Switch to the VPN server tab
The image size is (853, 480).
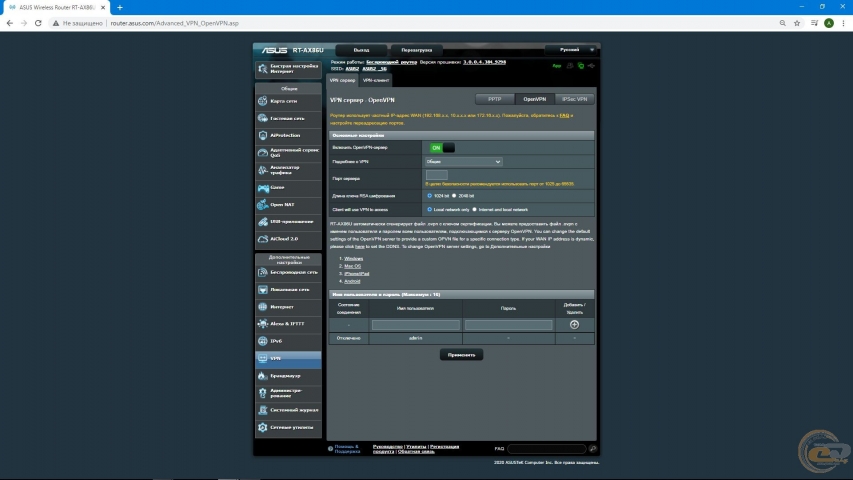(342, 81)
